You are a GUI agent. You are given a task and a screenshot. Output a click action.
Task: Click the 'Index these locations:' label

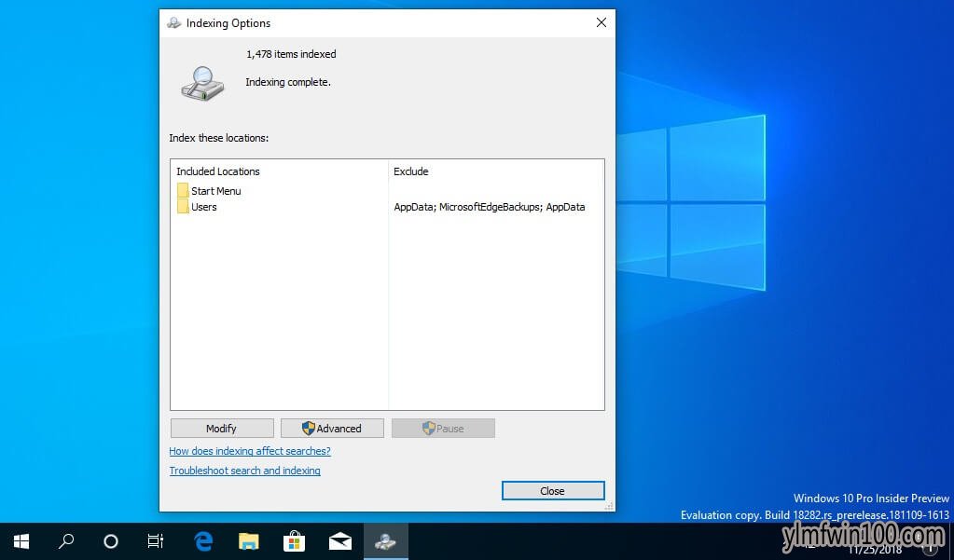[x=219, y=138]
